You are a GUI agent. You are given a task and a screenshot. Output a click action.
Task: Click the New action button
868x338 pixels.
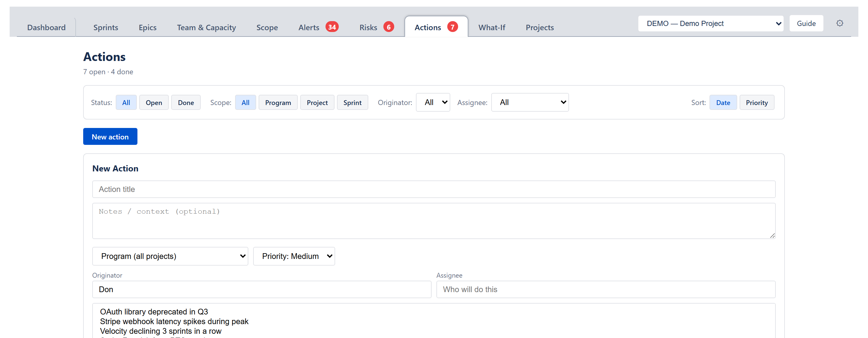(110, 136)
